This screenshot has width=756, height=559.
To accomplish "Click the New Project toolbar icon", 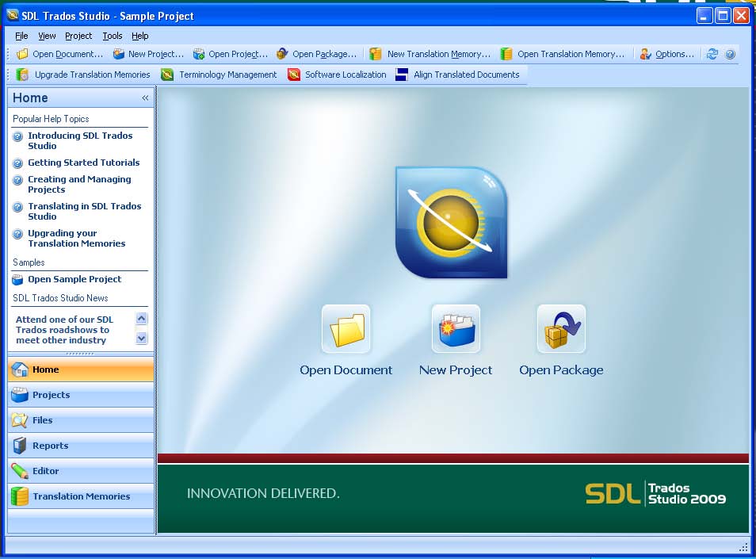I will pyautogui.click(x=118, y=54).
